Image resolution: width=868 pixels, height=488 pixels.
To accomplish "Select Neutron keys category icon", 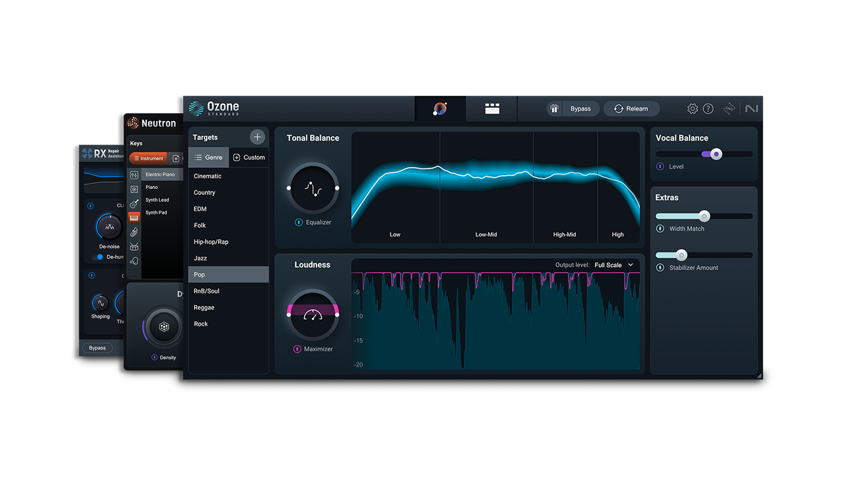I will coord(134,218).
